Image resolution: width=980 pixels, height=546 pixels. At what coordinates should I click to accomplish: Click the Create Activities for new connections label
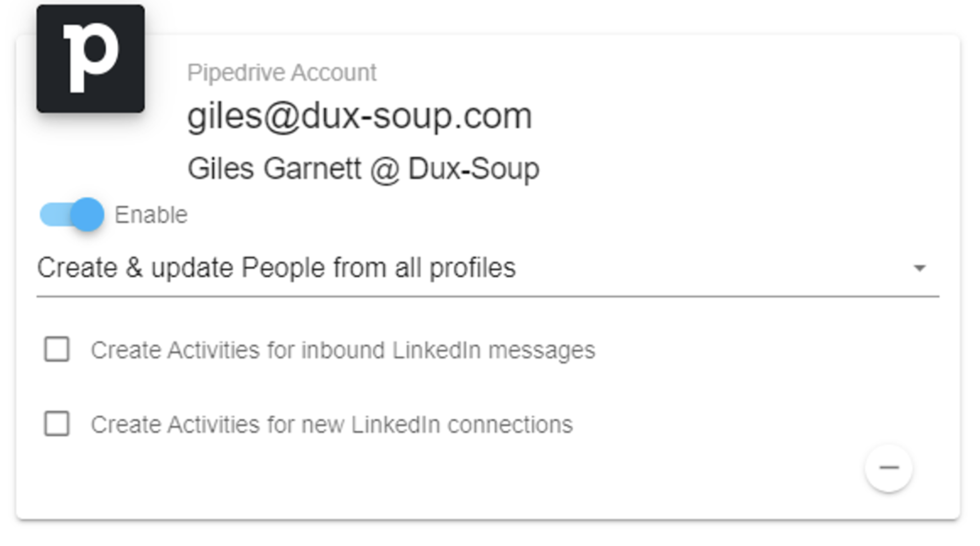tap(332, 425)
